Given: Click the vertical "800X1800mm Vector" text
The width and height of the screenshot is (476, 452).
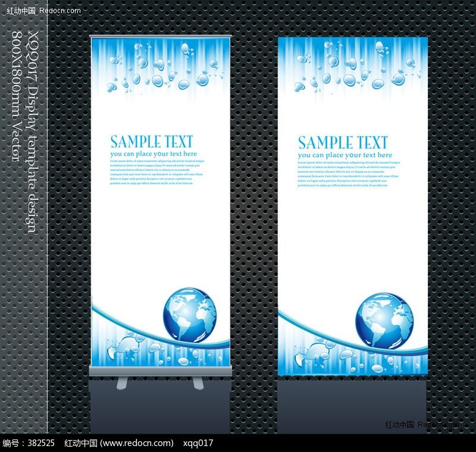Looking at the screenshot, I should tap(18, 96).
